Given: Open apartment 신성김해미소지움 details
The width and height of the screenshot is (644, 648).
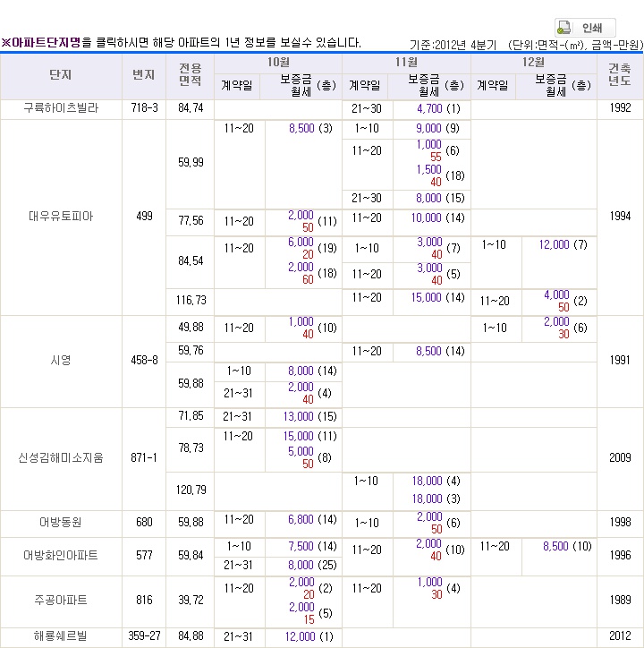Looking at the screenshot, I should (61, 458).
